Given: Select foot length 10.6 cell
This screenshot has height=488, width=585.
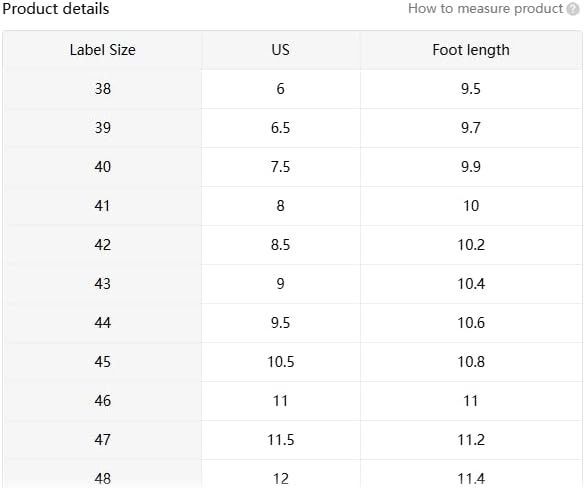Looking at the screenshot, I should [471, 323].
